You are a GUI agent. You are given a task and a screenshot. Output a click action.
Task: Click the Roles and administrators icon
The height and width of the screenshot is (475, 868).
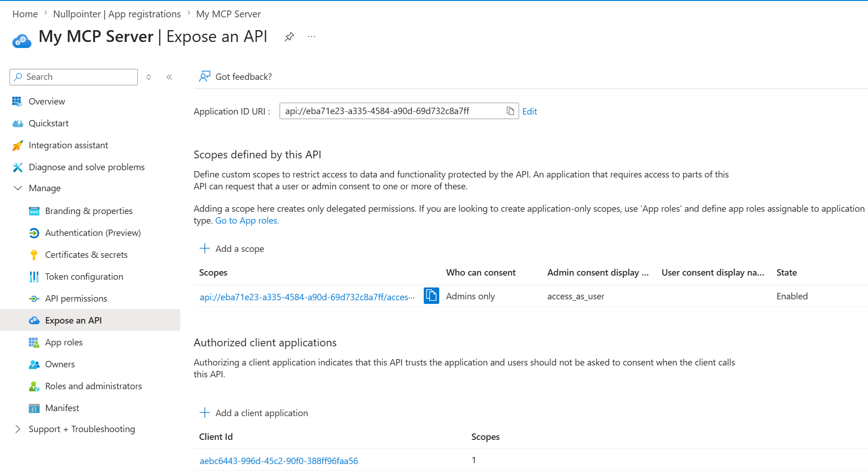(34, 386)
